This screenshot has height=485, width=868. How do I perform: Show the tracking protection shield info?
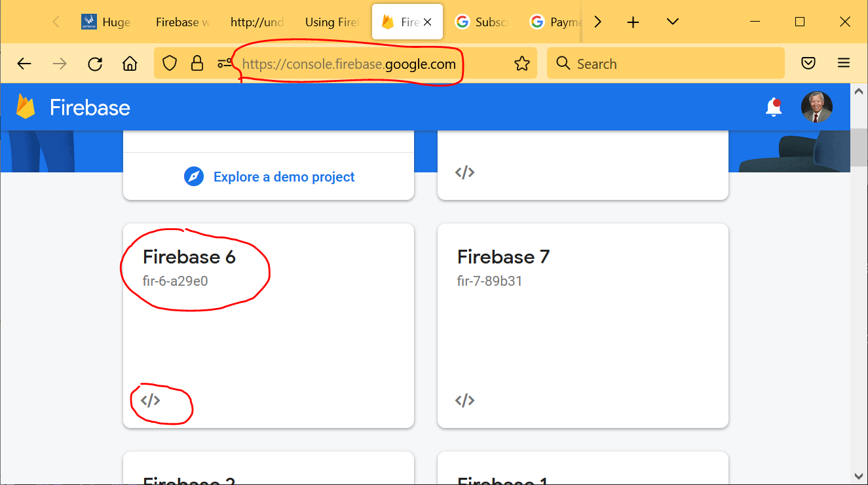(x=170, y=64)
